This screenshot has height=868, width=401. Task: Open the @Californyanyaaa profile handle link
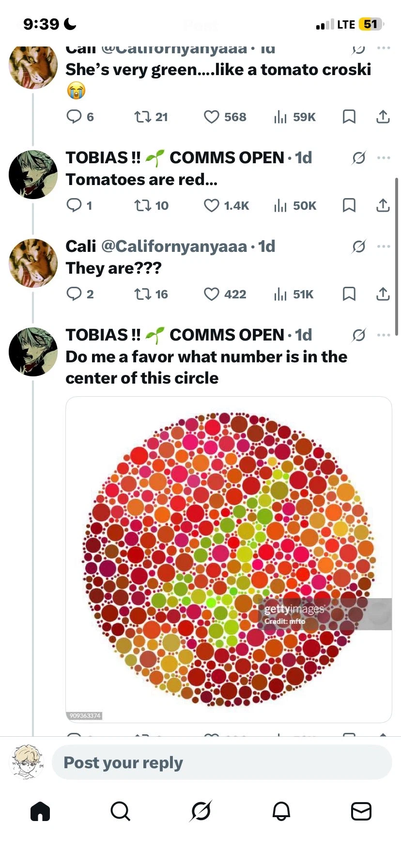click(174, 246)
